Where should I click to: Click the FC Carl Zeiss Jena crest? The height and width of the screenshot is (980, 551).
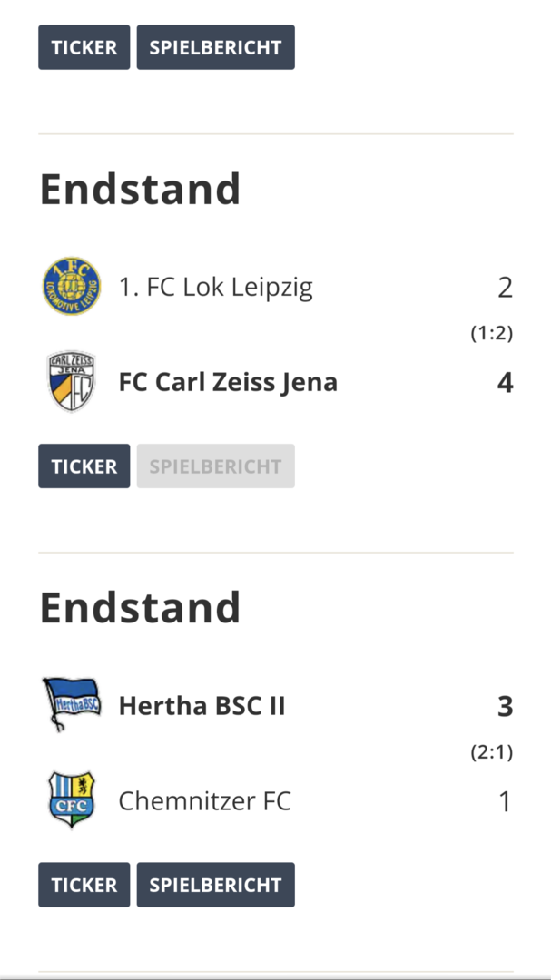(x=72, y=382)
